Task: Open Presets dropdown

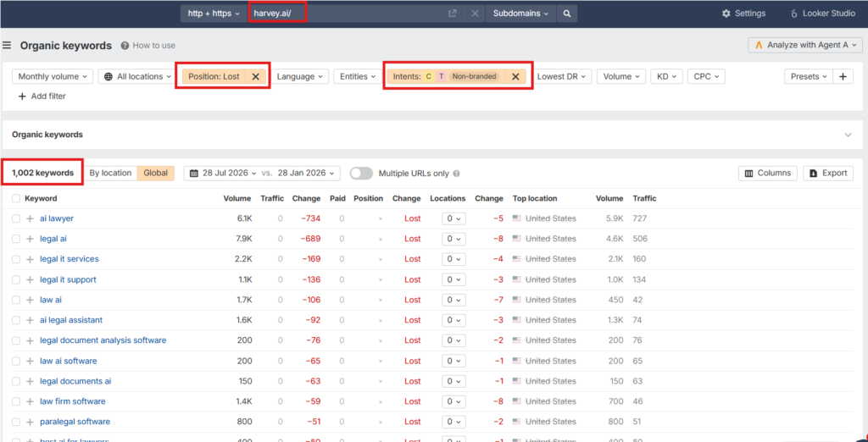Action: (x=808, y=77)
